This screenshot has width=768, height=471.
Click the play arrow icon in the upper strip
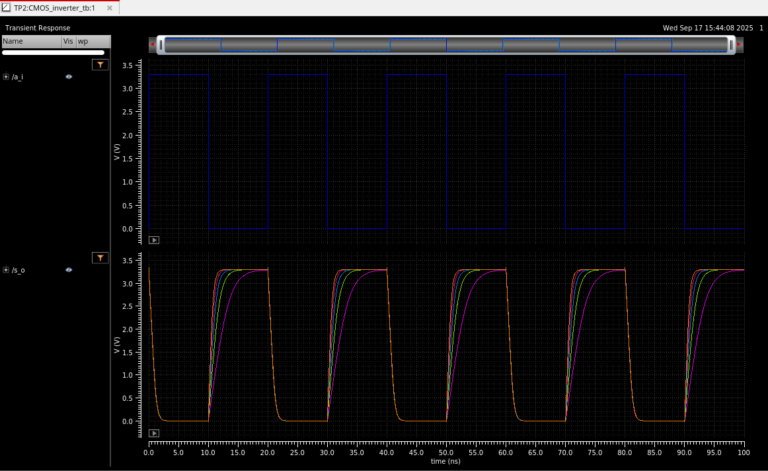tap(153, 240)
